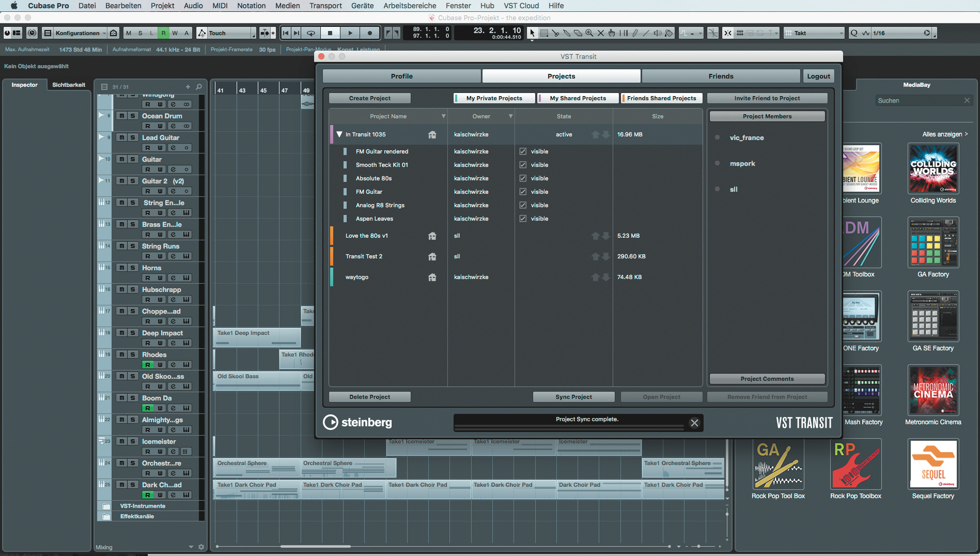The height and width of the screenshot is (556, 980).
Task: Uncheck visible for FM Guitar rendered
Action: 523,151
